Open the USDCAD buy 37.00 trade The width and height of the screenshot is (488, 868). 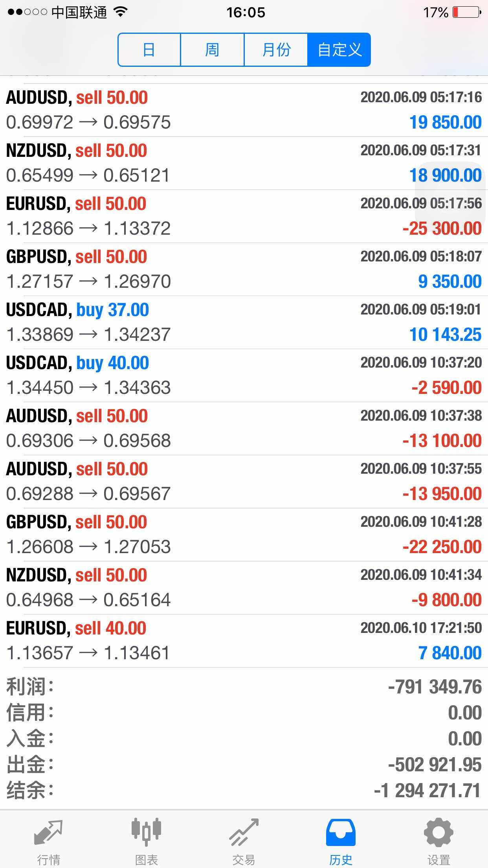244,322
